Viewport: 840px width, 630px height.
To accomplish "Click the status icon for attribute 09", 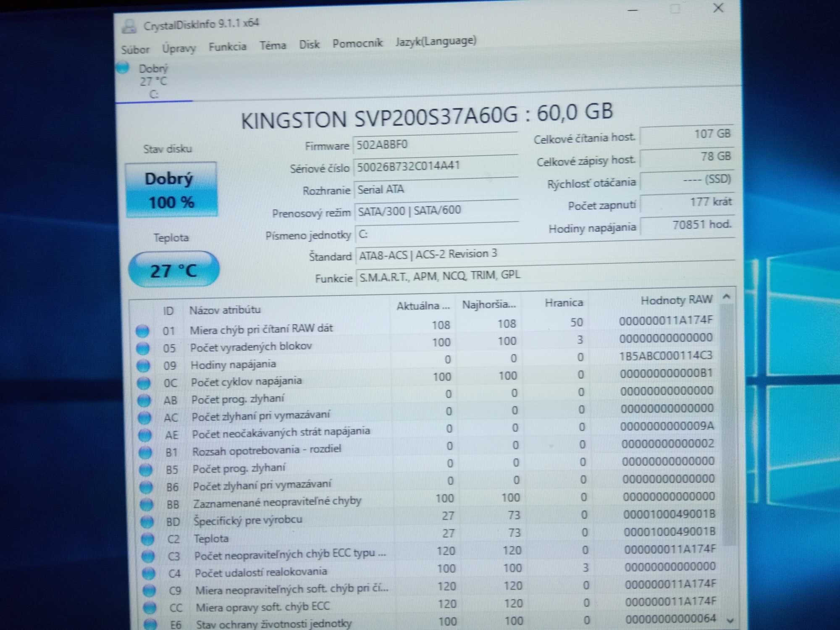I will pyautogui.click(x=143, y=366).
